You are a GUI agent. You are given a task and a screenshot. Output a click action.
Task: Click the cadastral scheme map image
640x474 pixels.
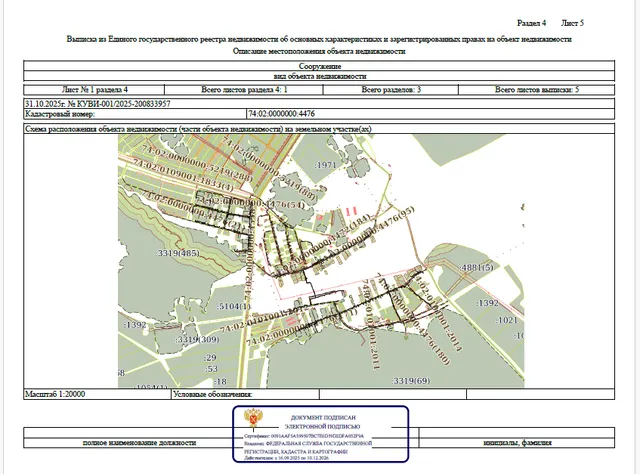(321, 261)
